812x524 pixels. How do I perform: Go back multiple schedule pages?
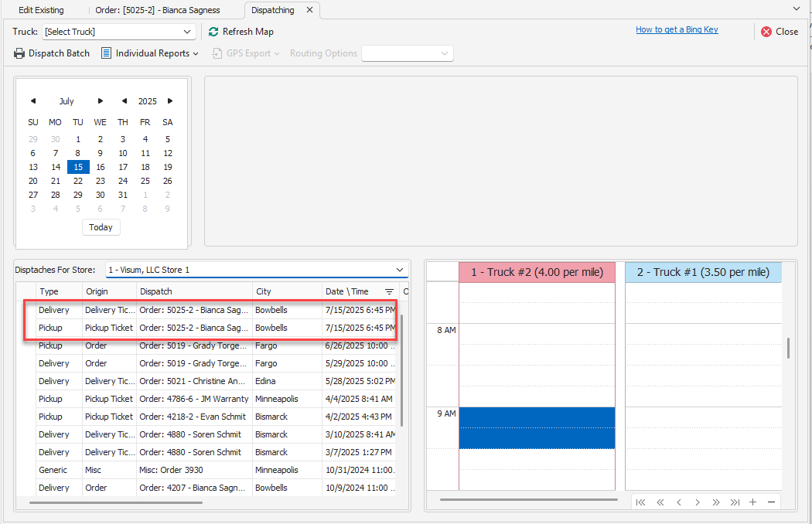[x=660, y=502]
